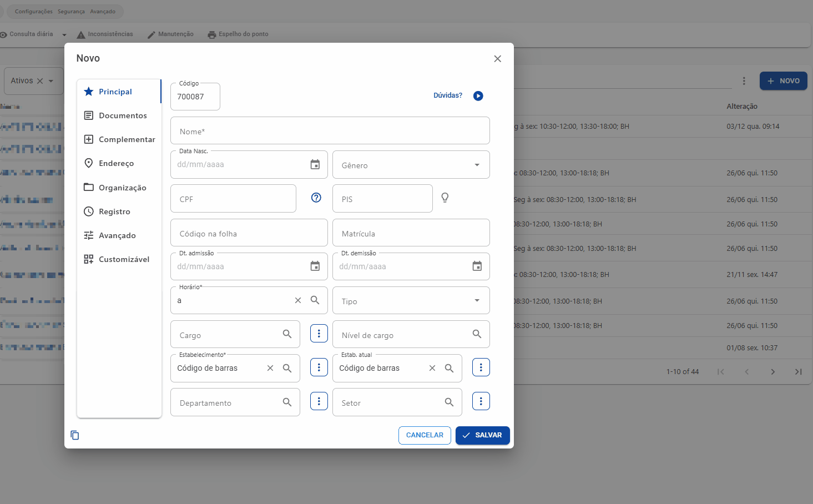Clear the Estabelecimento field
The image size is (813, 504).
pos(270,368)
